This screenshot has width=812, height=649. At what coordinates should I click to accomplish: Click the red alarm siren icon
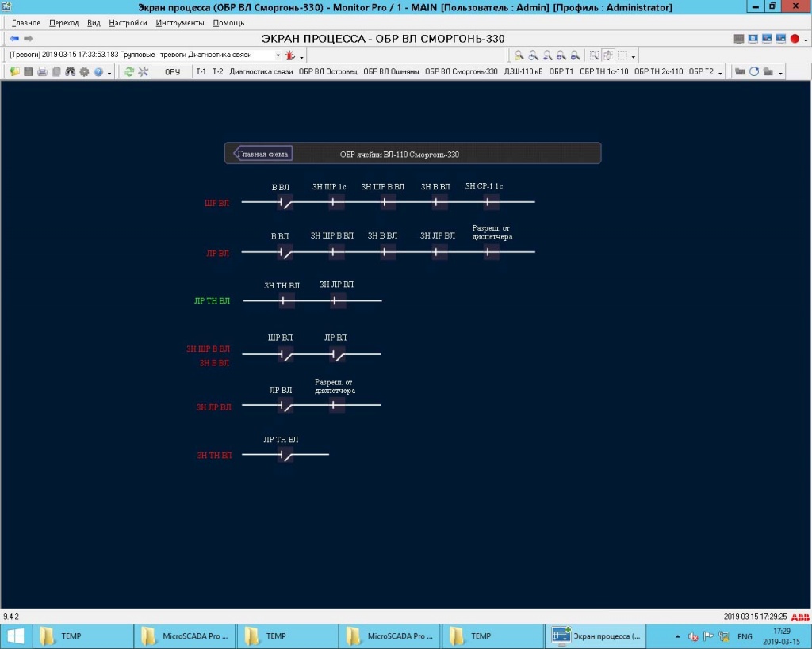290,55
